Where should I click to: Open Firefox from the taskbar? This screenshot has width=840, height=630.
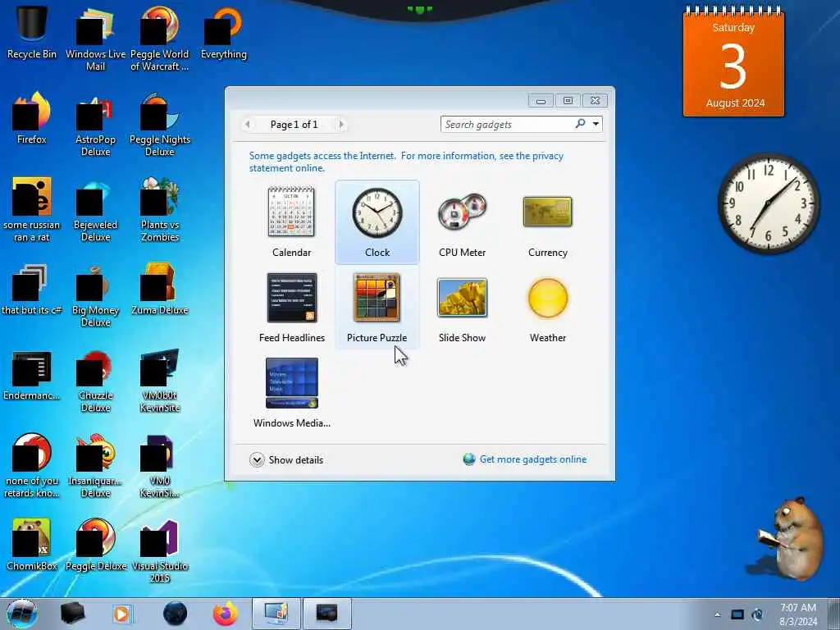(x=226, y=614)
